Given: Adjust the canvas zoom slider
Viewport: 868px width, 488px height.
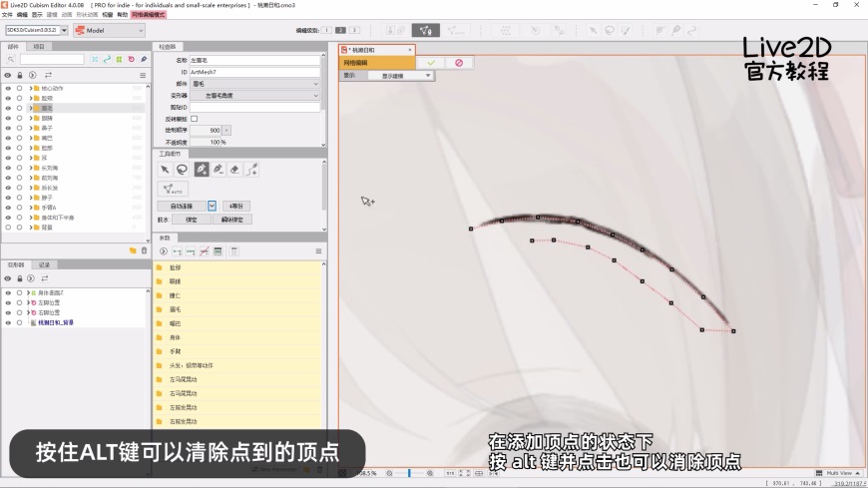Looking at the screenshot, I should (409, 473).
